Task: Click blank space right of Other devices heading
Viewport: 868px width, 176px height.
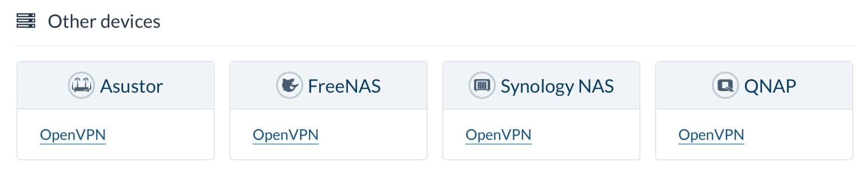Action: [x=509, y=21]
